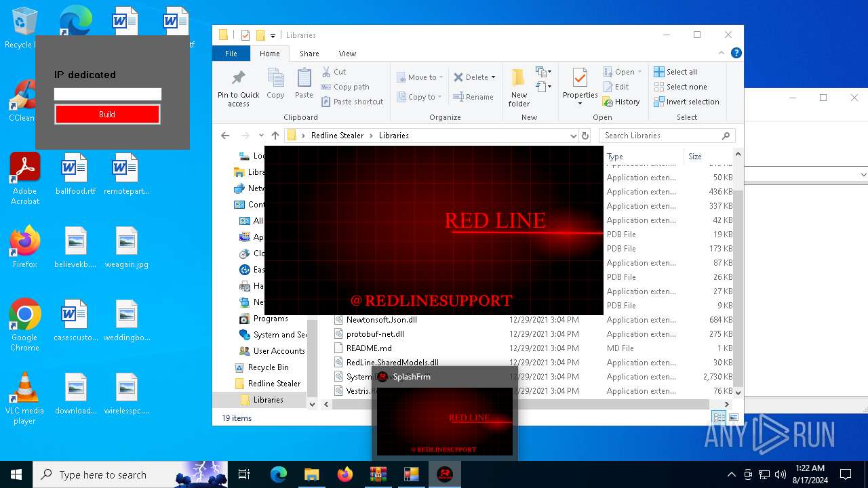Screen dimensions: 868x488
Task: Select protobuf-net.dll file
Action: click(x=375, y=334)
